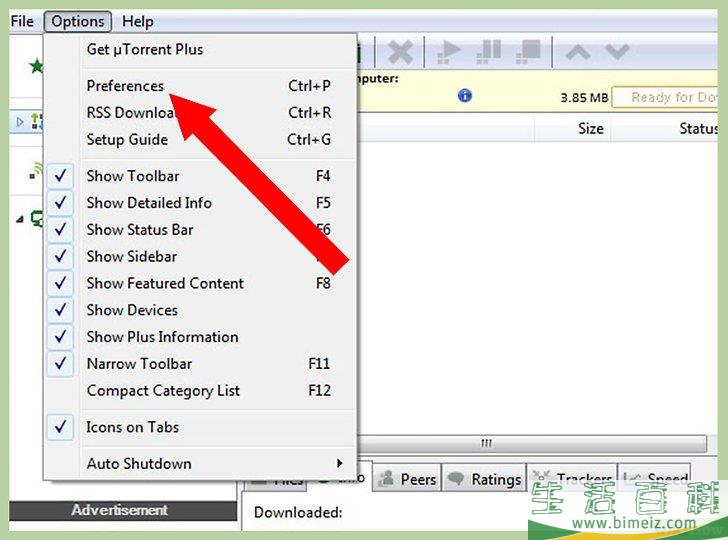Click the Remove torrent X icon
728x540 pixels.
coord(400,52)
